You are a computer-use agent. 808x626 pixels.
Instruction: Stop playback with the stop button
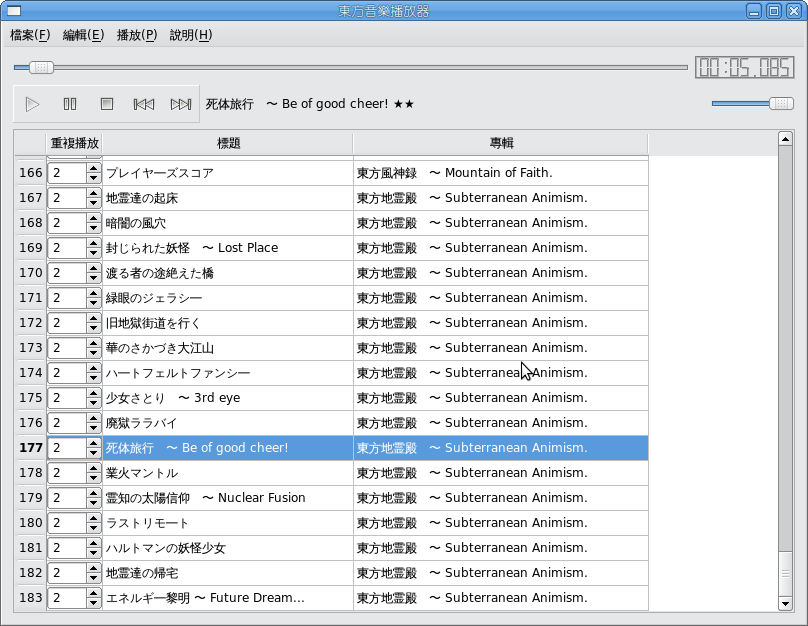coord(106,104)
